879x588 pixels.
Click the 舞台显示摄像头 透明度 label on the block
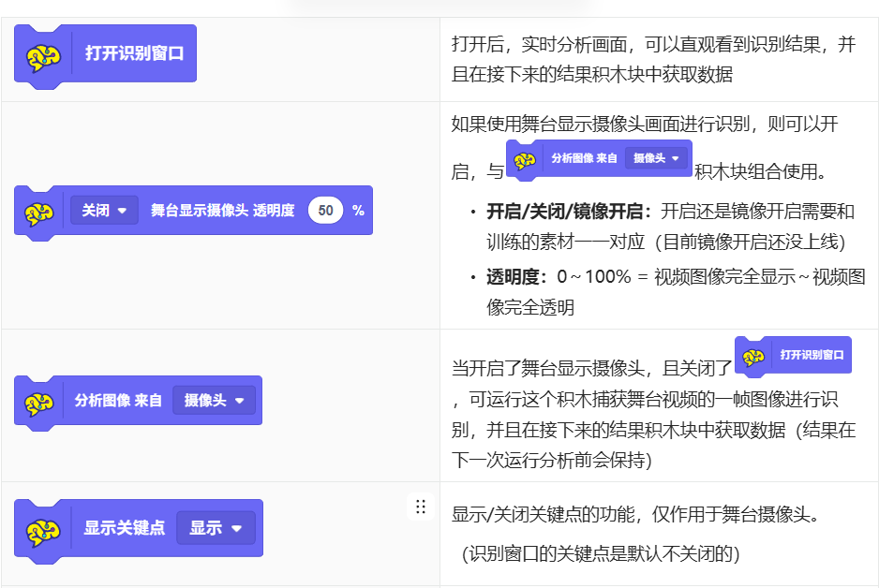click(x=222, y=211)
